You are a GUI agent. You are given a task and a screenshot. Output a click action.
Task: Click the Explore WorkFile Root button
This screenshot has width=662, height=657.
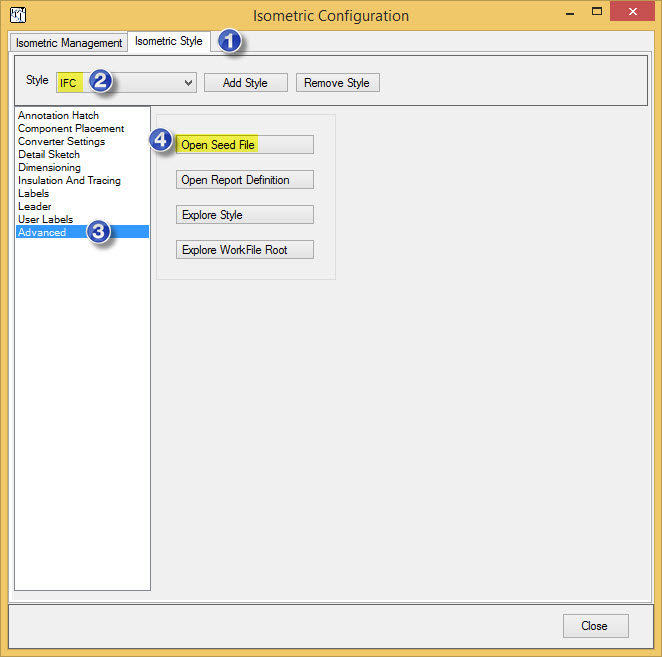(245, 250)
